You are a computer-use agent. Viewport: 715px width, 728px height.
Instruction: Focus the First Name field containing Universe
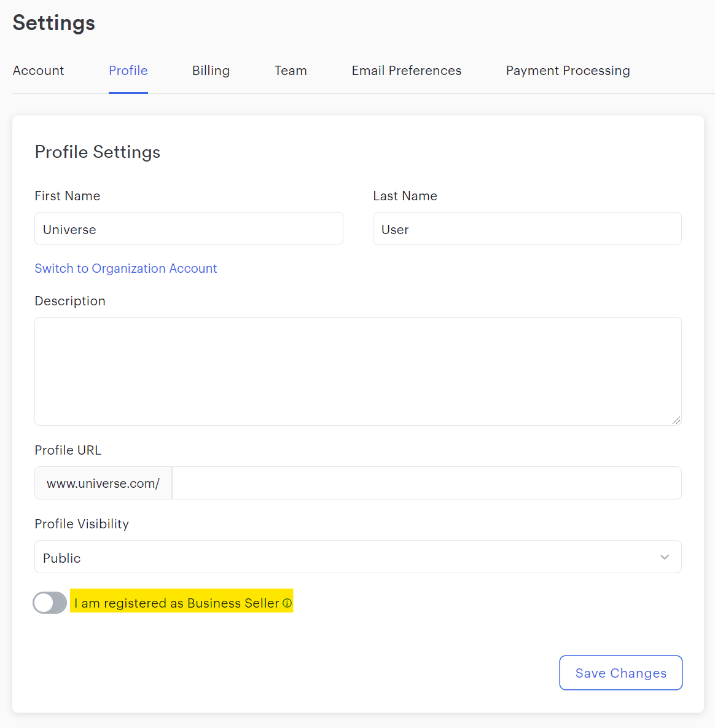point(189,229)
